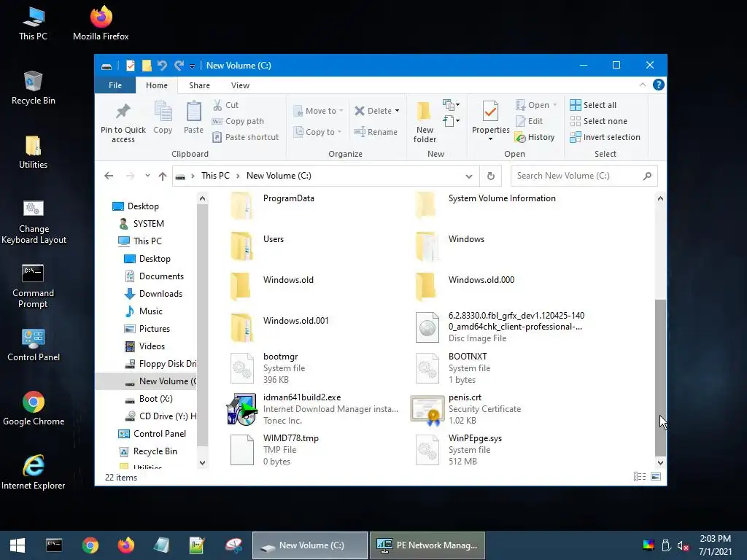The image size is (747, 560).
Task: Open the Windows Start button
Action: [18, 545]
